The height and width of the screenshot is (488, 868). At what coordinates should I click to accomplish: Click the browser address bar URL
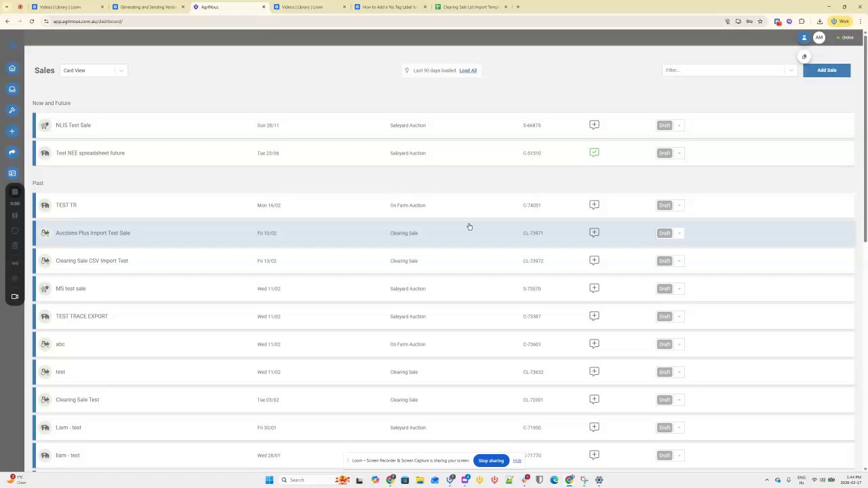point(88,21)
